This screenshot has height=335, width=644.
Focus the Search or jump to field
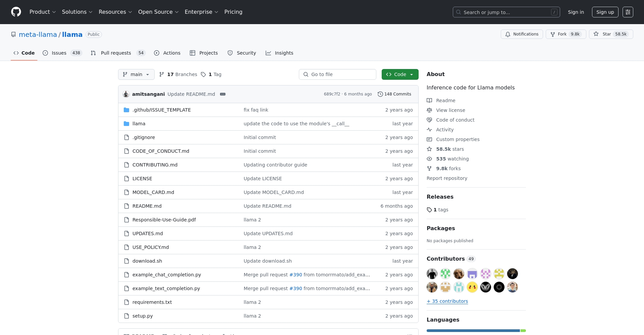(506, 12)
